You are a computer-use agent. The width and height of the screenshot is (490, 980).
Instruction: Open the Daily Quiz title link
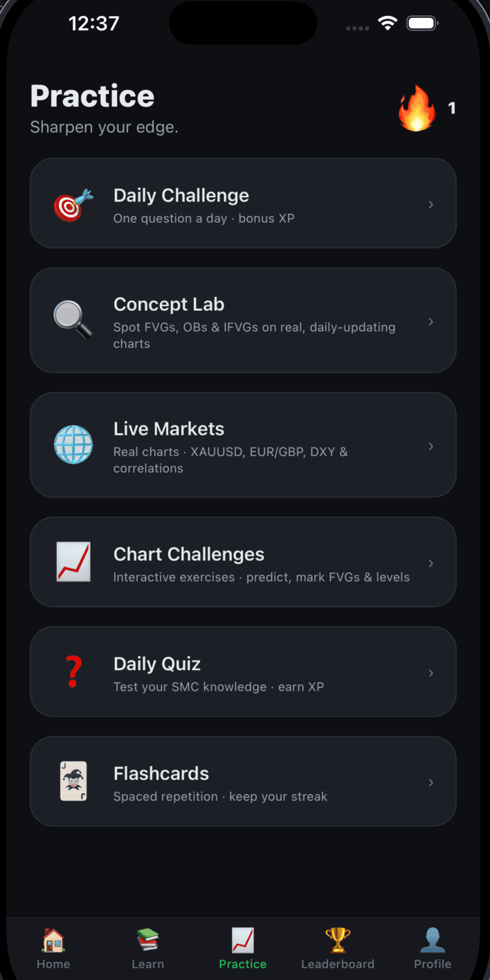coord(157,664)
